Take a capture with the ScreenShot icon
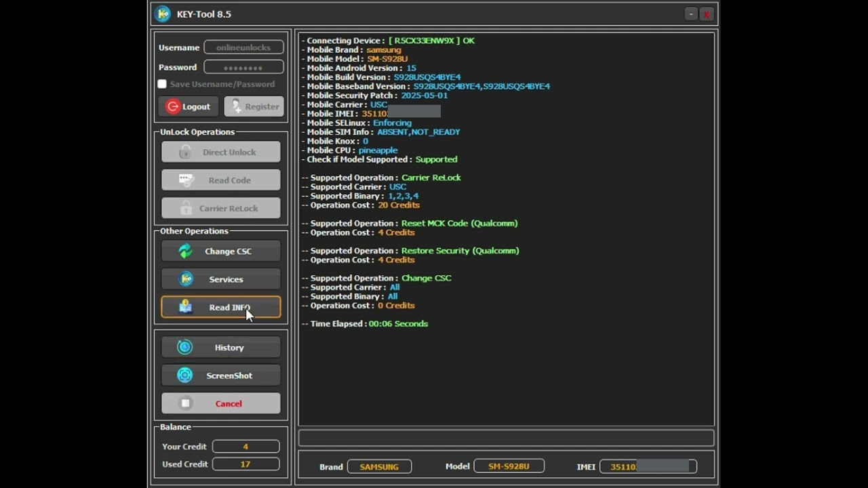Screen dimensions: 868x488 click(x=184, y=375)
